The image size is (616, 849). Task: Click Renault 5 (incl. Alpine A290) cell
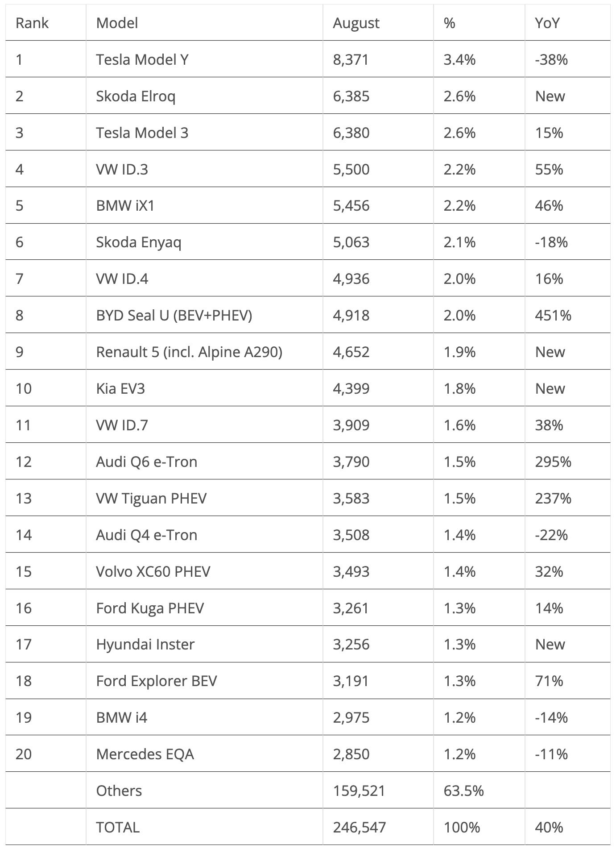click(189, 352)
